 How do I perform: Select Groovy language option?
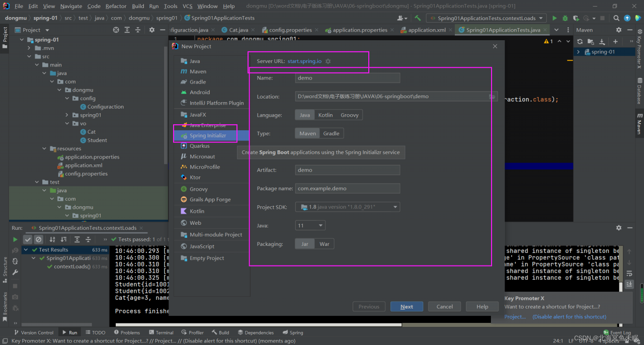[350, 115]
